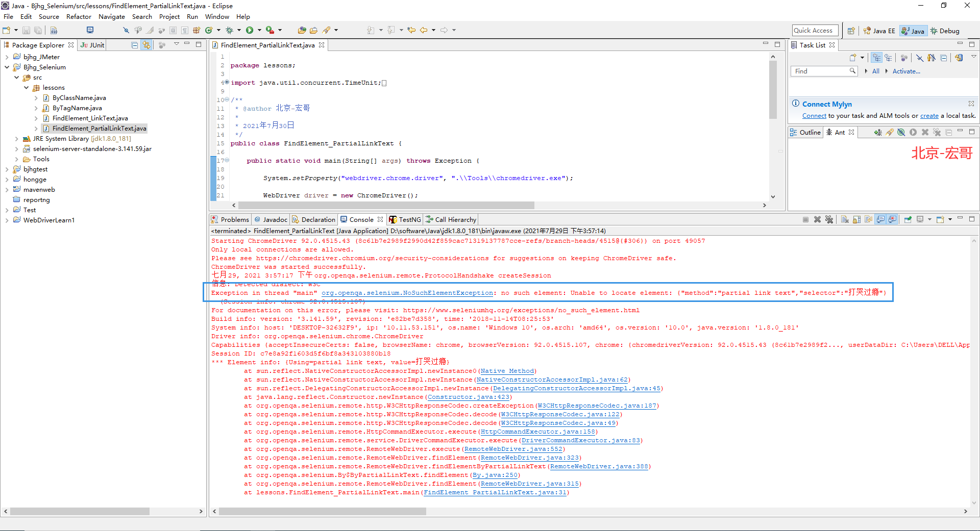The width and height of the screenshot is (980, 531).
Task: Open the Display Selected Console dropdown arrow
Action: (x=929, y=219)
